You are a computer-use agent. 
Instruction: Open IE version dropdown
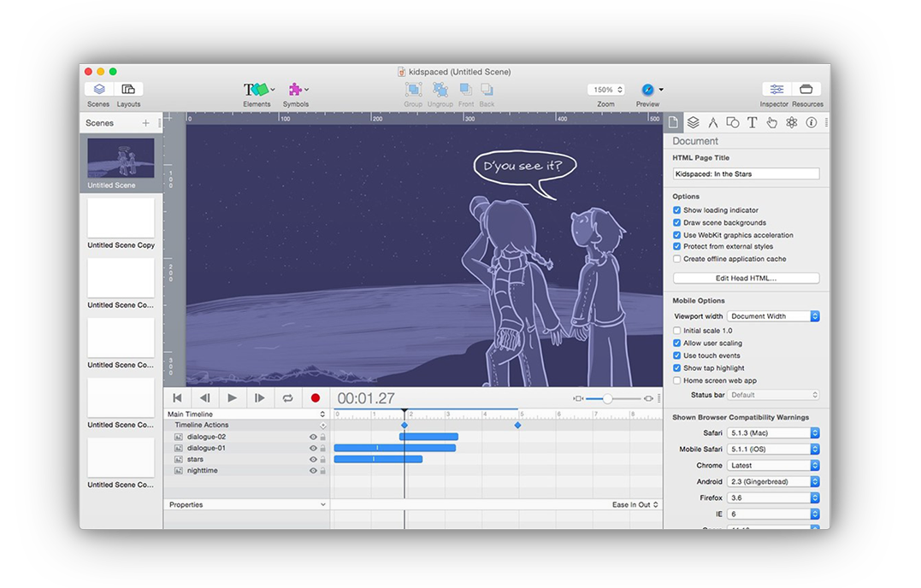click(x=773, y=514)
